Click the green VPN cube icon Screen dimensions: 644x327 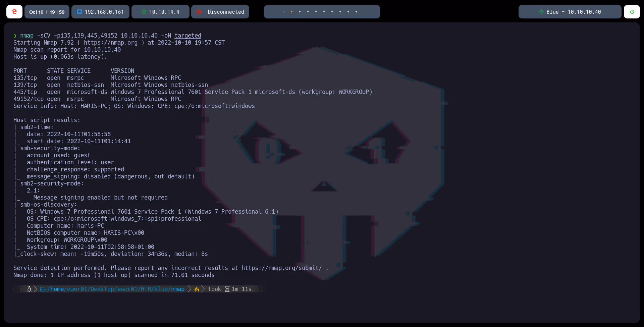pyautogui.click(x=145, y=11)
